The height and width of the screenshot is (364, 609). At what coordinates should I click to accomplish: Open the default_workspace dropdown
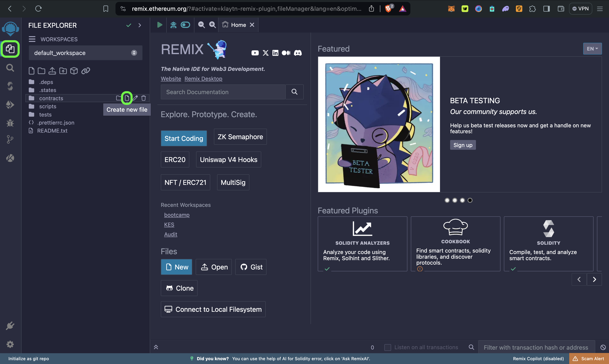pyautogui.click(x=85, y=53)
